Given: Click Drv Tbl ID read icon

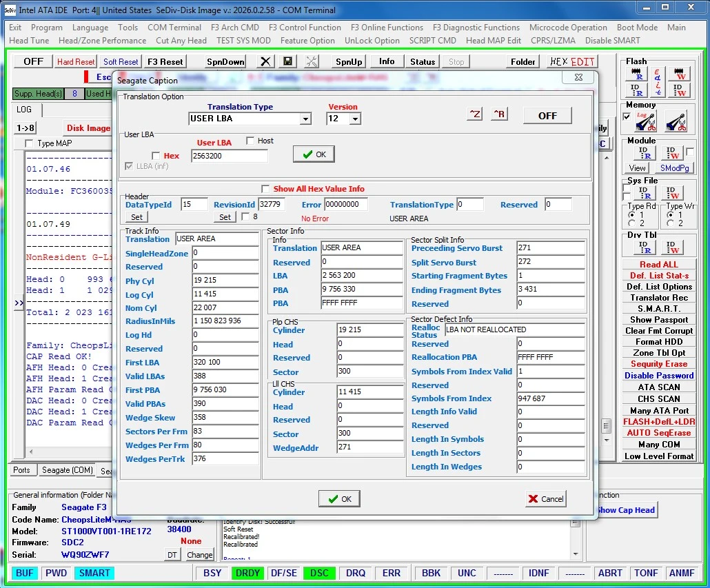Looking at the screenshot, I should click(x=645, y=247).
